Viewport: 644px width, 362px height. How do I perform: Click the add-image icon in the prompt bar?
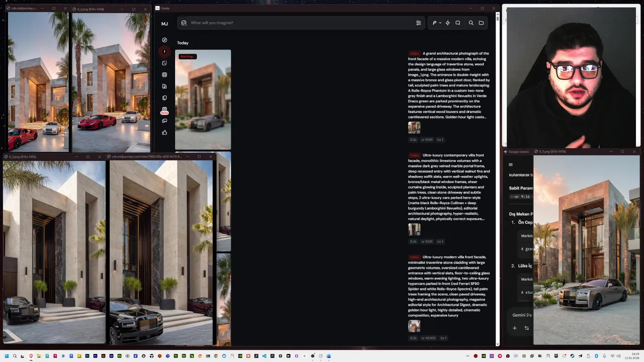coord(184,23)
